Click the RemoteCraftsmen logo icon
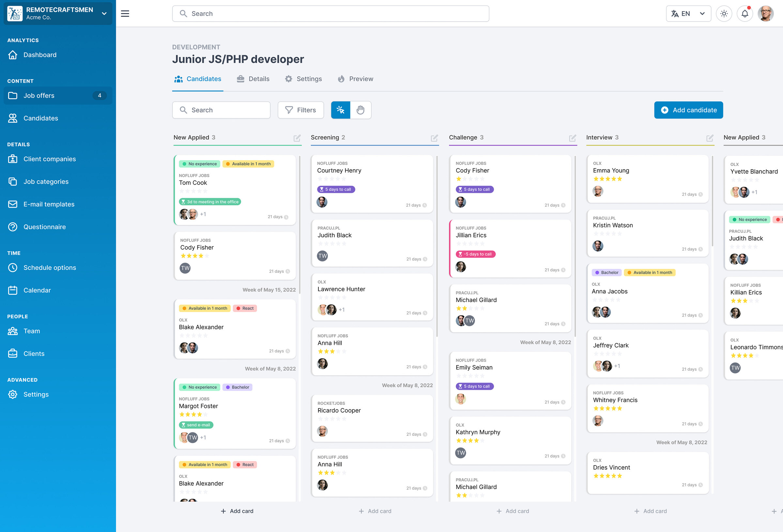Image resolution: width=783 pixels, height=532 pixels. pyautogui.click(x=15, y=13)
